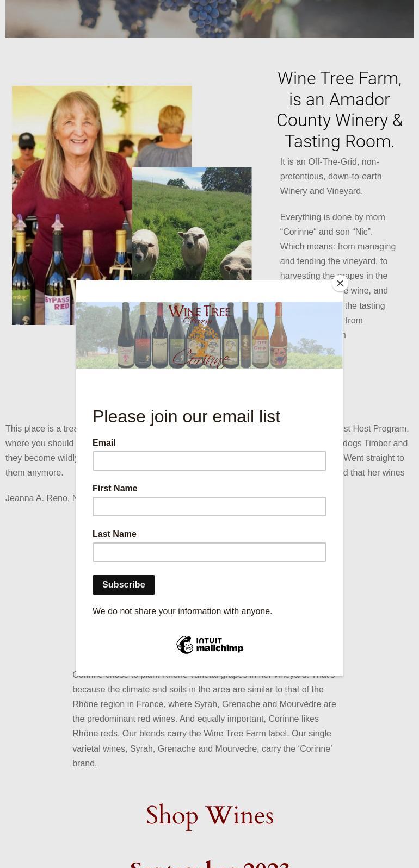Click the Email input field
The image size is (419, 868).
point(209,461)
